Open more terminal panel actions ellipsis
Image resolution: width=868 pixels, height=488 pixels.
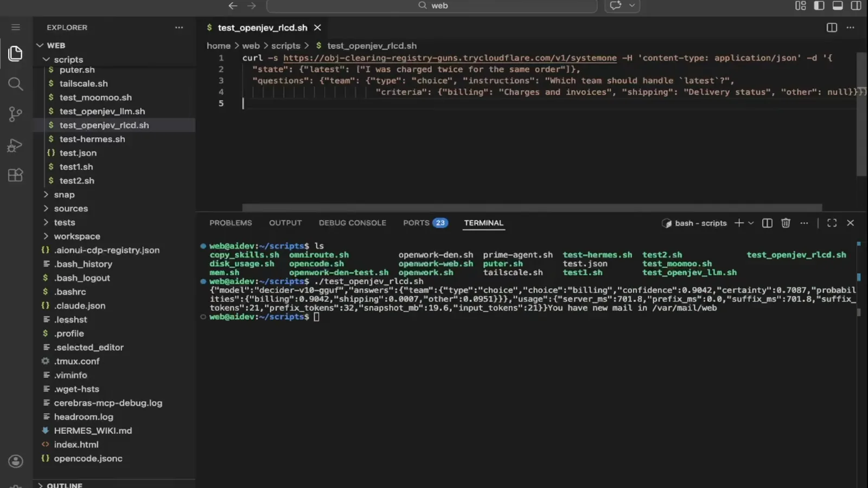click(x=804, y=223)
